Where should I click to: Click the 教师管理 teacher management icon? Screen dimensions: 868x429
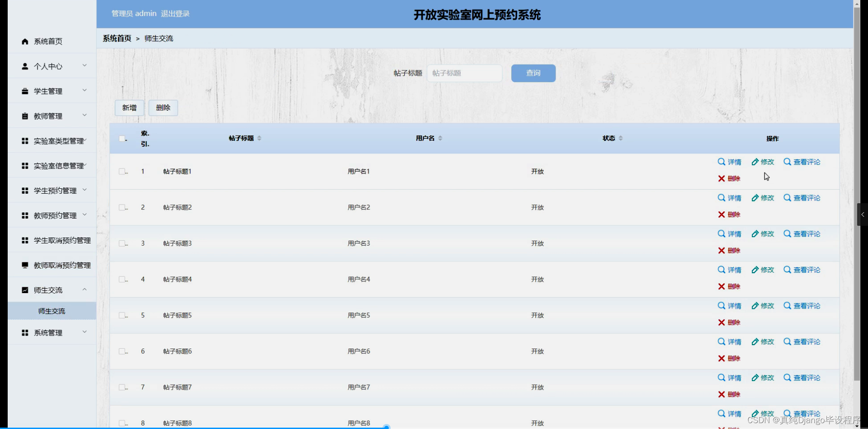click(24, 116)
